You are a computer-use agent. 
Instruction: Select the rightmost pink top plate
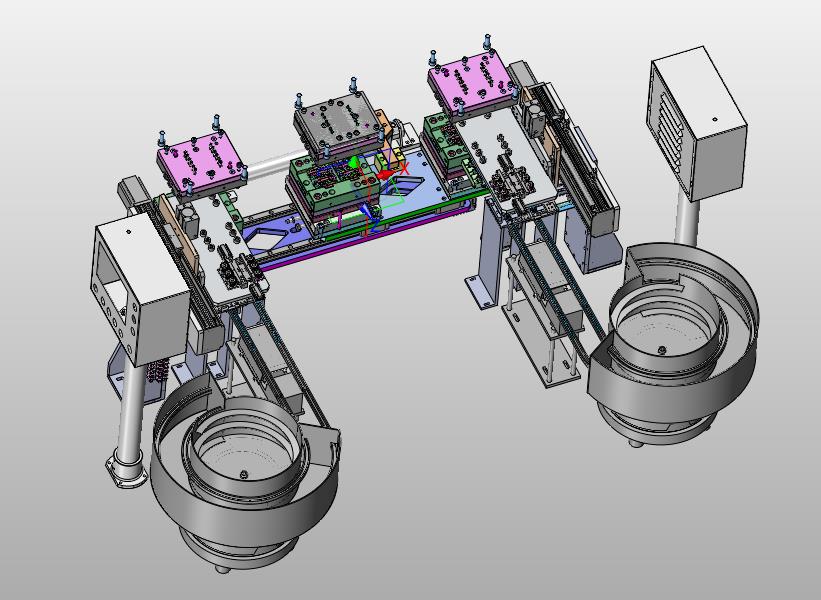click(x=471, y=82)
